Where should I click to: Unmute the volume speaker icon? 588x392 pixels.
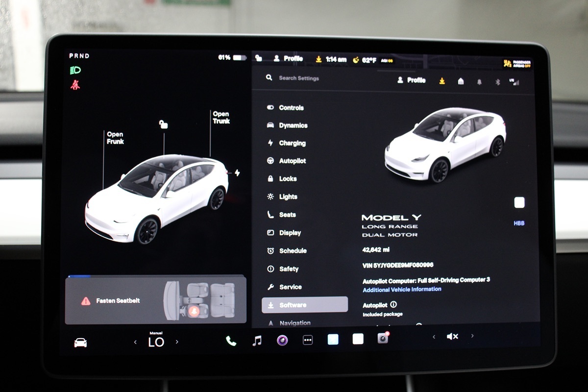pos(452,336)
